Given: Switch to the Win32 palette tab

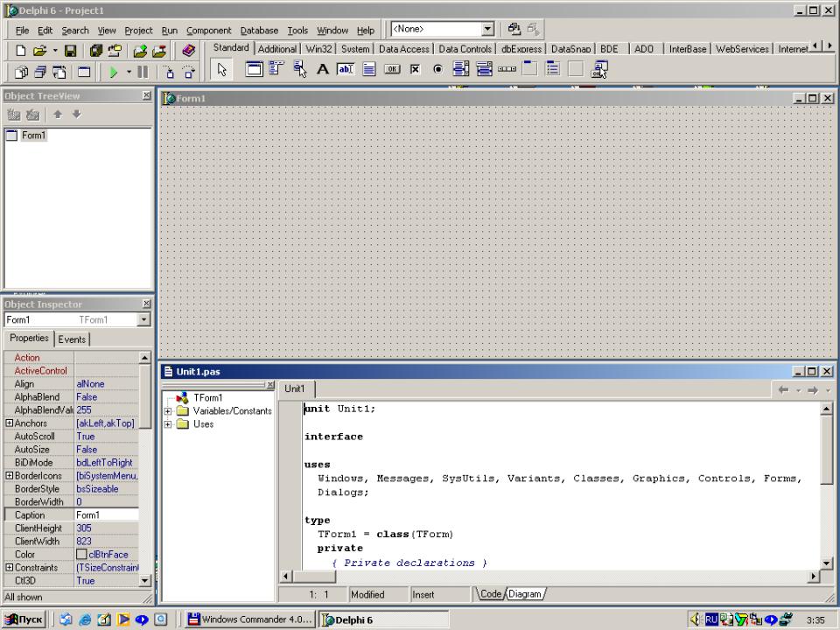Looking at the screenshot, I should (x=318, y=49).
